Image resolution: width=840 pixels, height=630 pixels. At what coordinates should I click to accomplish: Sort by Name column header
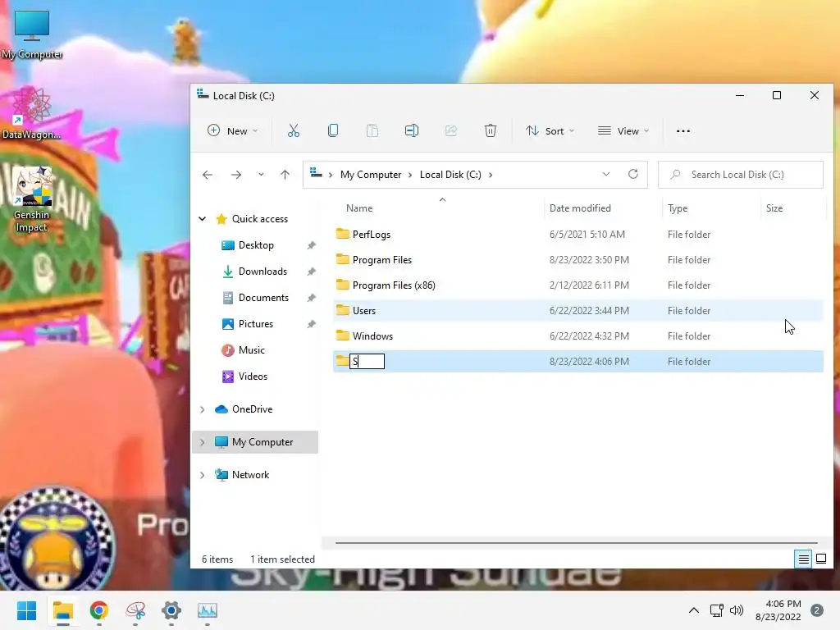tap(359, 208)
